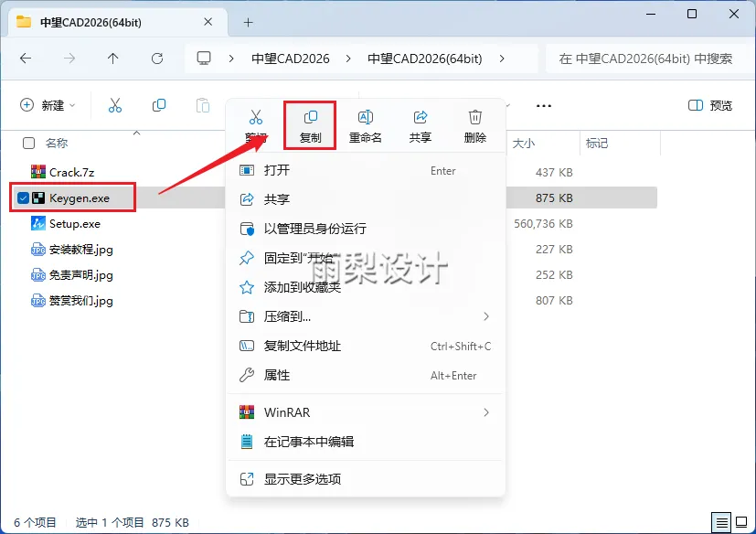This screenshot has width=756, height=534.
Task: Click 中望CAD2026 breadcrumb segment
Action: 291,59
